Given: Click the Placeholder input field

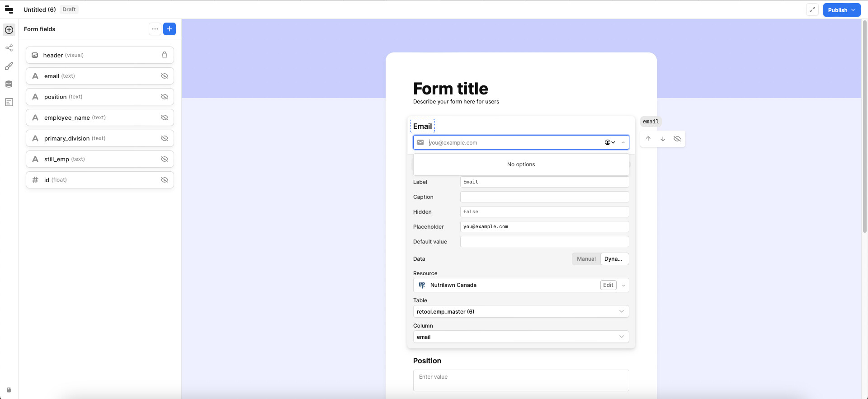Looking at the screenshot, I should (x=544, y=226).
